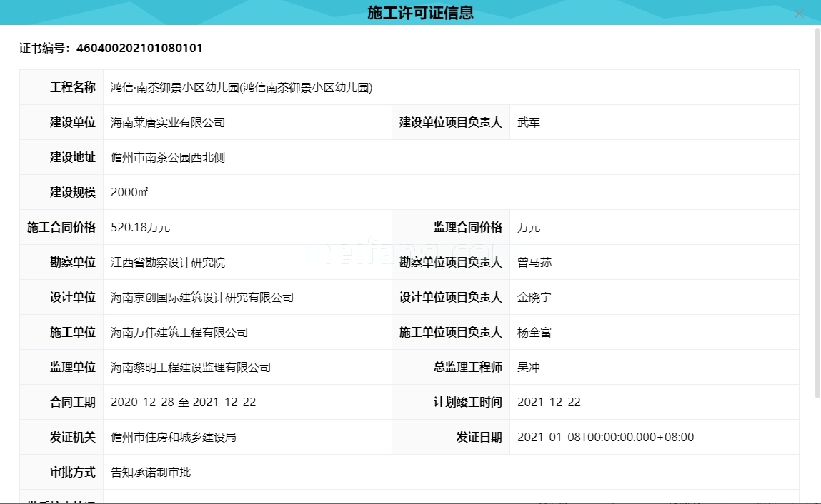Click contractor 海南万伟建筑工程有限公司
The image size is (821, 504).
(179, 333)
